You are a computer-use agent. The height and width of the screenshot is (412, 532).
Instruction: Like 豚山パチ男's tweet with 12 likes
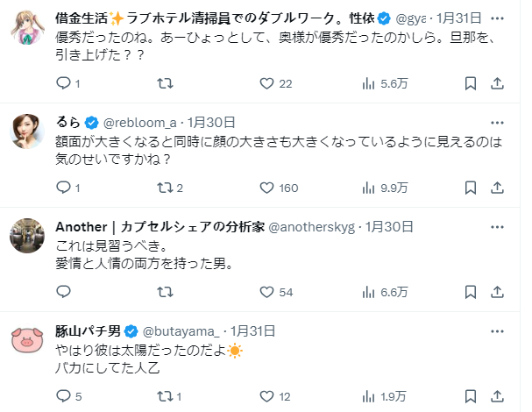click(267, 395)
